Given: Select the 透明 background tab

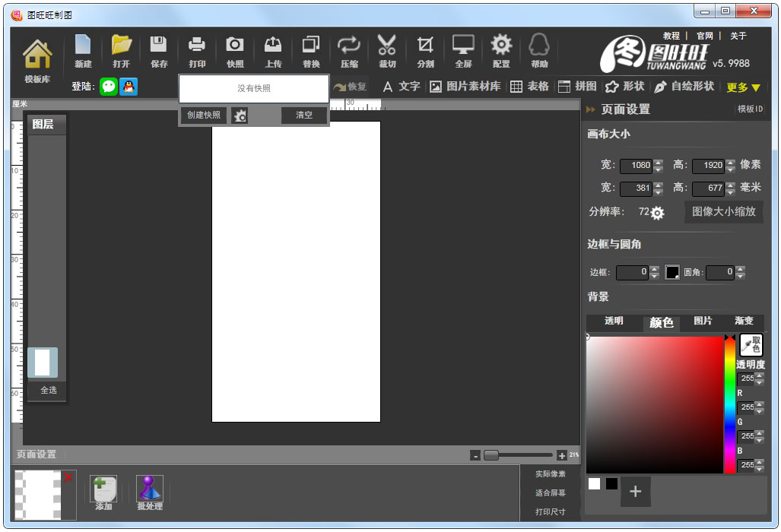Looking at the screenshot, I should tap(614, 321).
